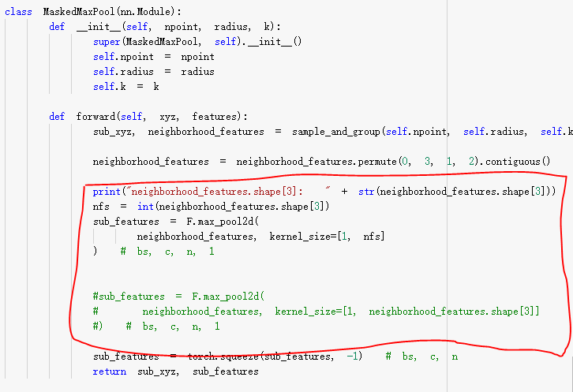The image size is (573, 392).
Task: Click the 'print' statement keyword
Action: coord(107,192)
